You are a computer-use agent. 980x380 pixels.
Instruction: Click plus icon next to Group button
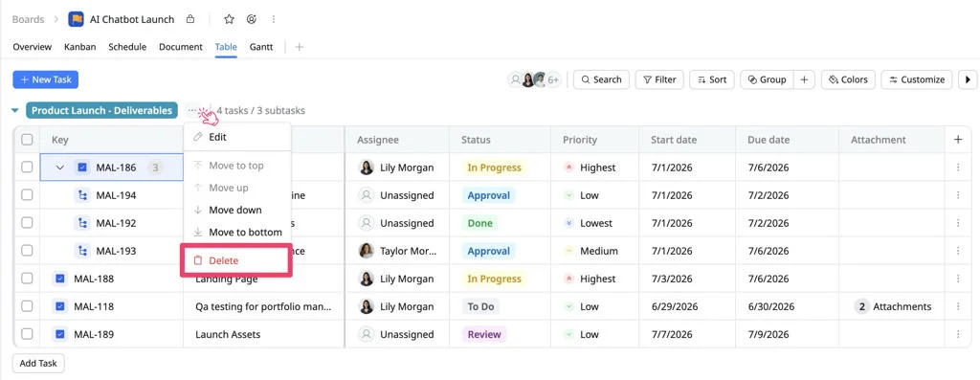[x=804, y=79]
